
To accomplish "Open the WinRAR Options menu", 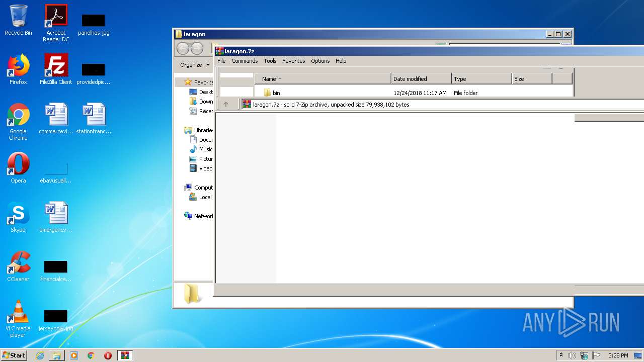I will click(320, 61).
